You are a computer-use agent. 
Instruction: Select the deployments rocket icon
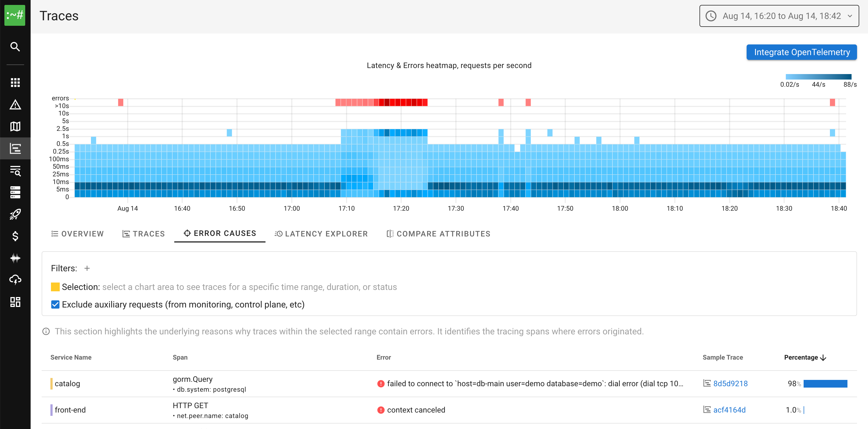(15, 214)
